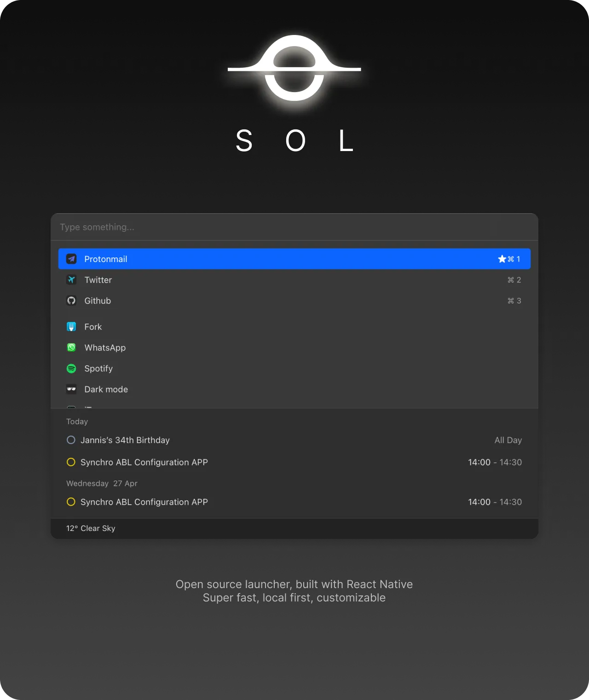The width and height of the screenshot is (589, 700).
Task: Select the Wednesday 27 Apr header
Action: (x=102, y=483)
